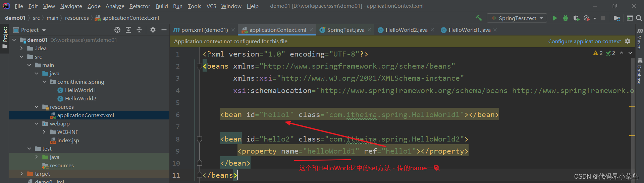Click the profiler run icon

pyautogui.click(x=587, y=18)
